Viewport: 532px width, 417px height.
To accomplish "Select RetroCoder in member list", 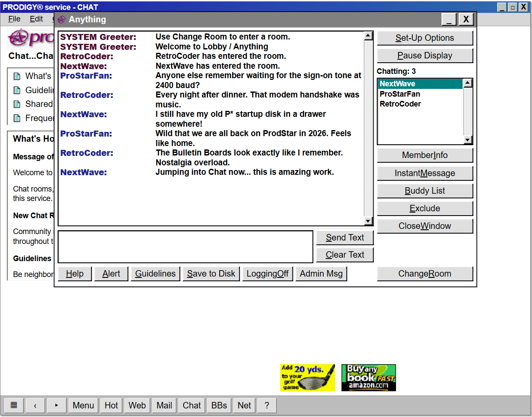I will 420,103.
